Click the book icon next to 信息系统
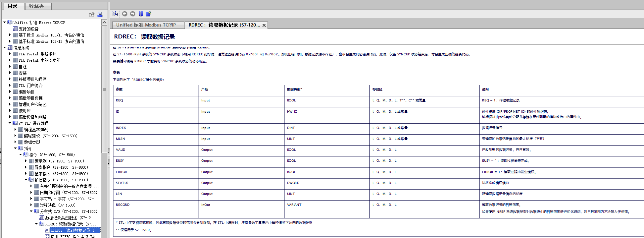The height and width of the screenshot is (238, 644). coord(10,48)
